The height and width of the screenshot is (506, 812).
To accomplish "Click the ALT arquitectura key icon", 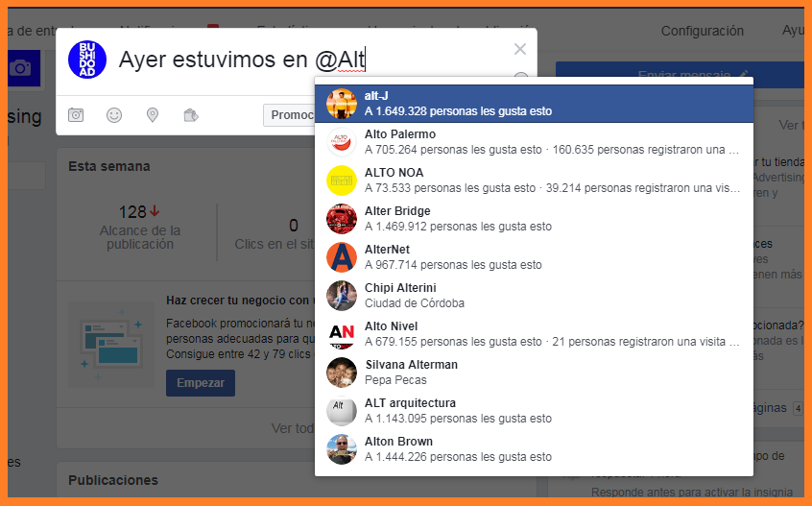I will point(342,411).
